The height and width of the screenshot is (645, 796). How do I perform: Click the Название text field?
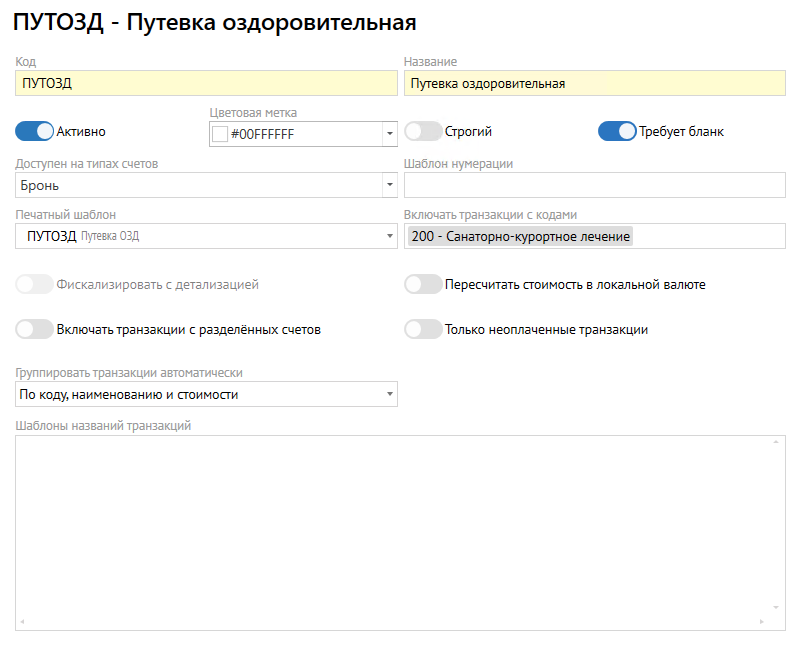[594, 83]
